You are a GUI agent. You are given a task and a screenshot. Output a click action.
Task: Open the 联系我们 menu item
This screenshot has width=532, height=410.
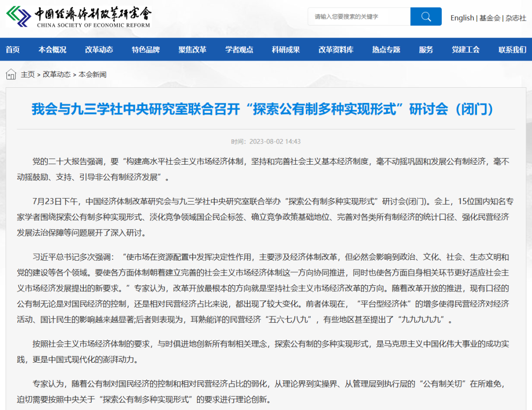[512, 50]
